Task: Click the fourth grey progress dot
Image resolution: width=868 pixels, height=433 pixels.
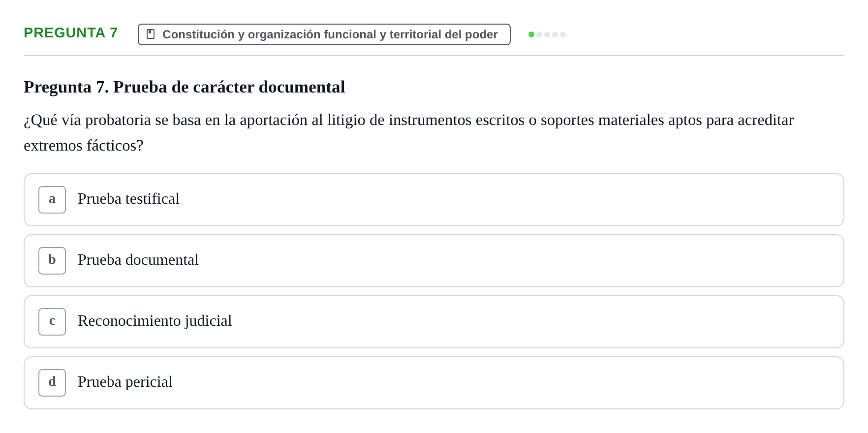Action: tap(555, 34)
